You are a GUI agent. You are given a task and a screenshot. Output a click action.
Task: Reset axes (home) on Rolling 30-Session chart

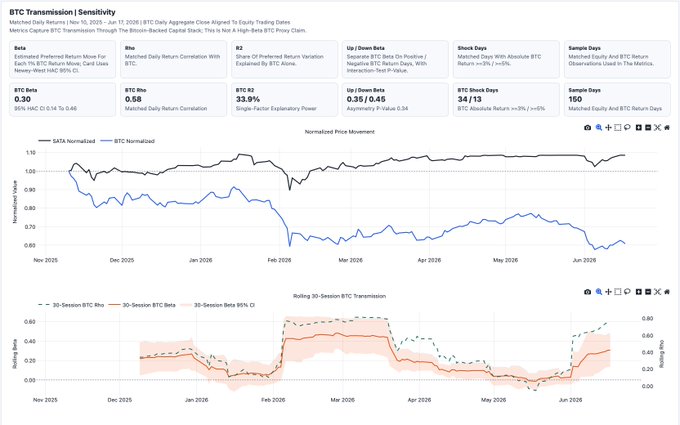(x=667, y=292)
